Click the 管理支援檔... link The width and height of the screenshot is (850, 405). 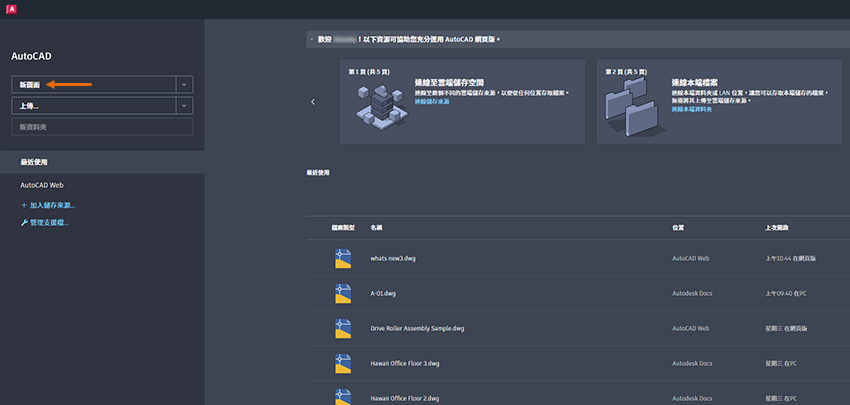coord(49,223)
